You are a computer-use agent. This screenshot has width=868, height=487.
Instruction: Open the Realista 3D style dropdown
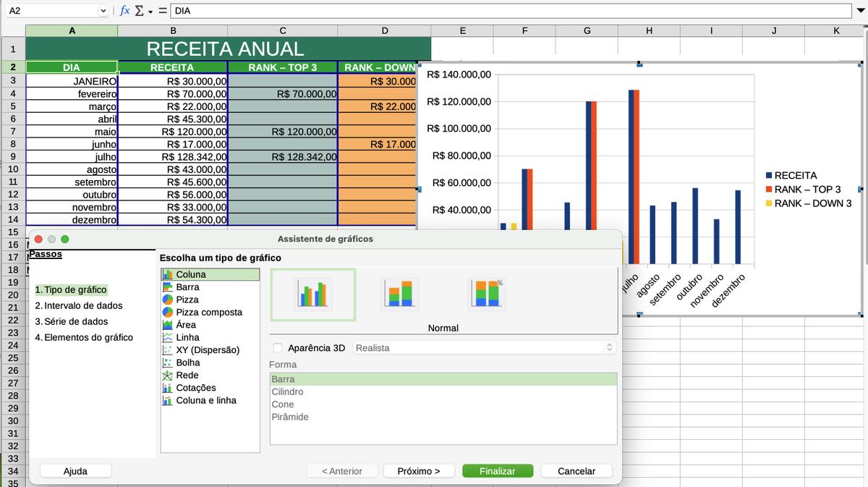485,348
